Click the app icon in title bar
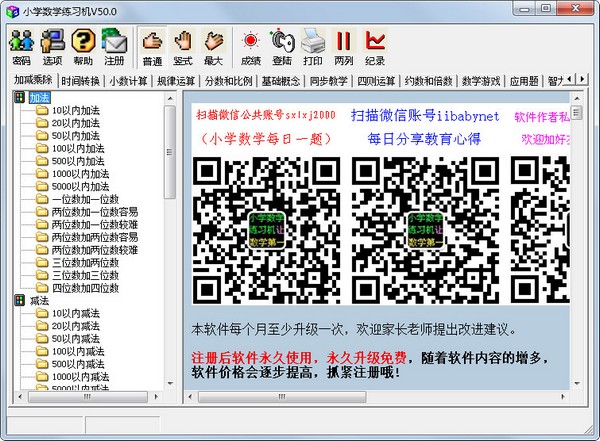The image size is (600, 441). coord(12,11)
